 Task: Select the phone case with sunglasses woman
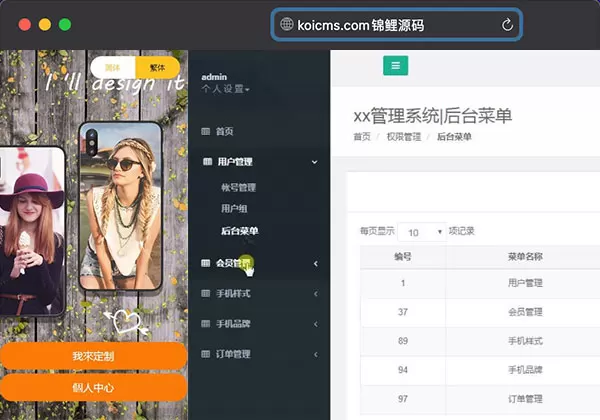[x=121, y=206]
